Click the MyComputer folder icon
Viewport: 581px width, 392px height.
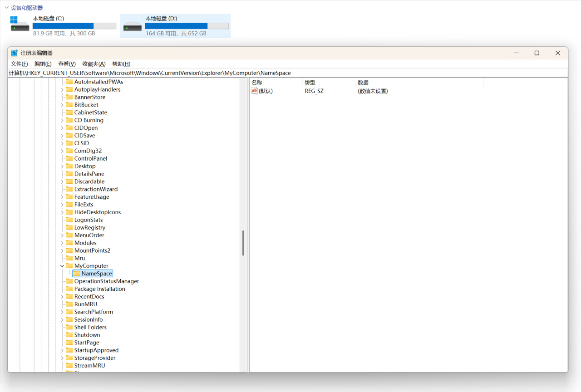(x=69, y=266)
